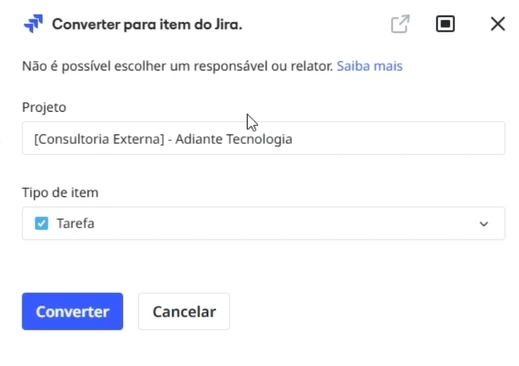Screen dimensions: 519x366
Task: Click the Tipo de item label
Action: pos(60,193)
